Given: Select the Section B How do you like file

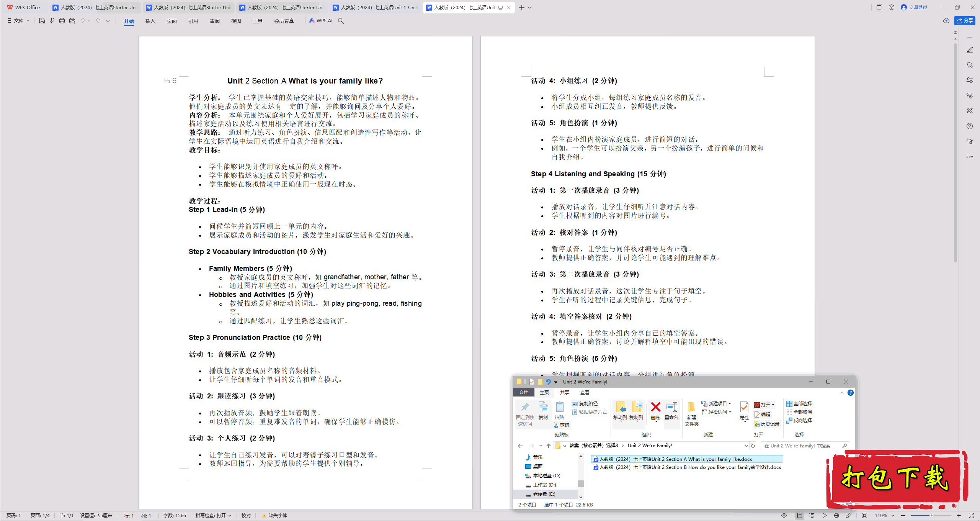Looking at the screenshot, I should coord(687,467).
